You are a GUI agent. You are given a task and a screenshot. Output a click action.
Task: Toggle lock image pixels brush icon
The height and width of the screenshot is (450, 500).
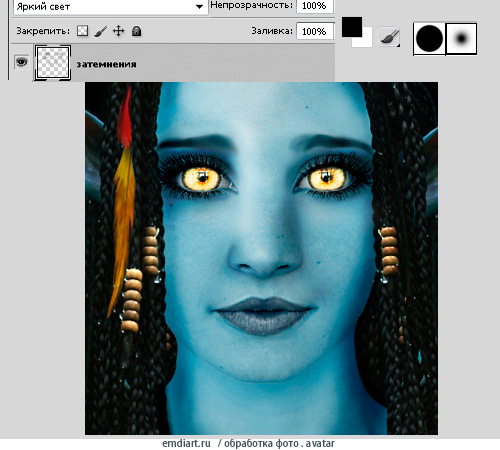(x=100, y=31)
